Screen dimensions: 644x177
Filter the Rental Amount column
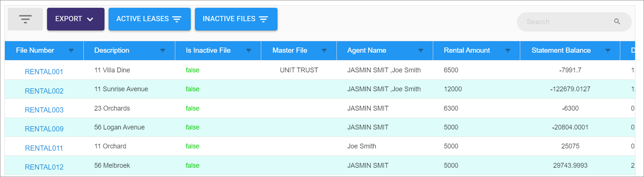pos(508,50)
